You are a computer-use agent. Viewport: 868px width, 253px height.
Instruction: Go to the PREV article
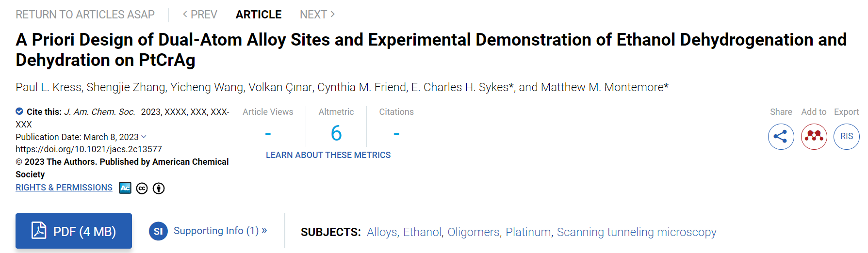(200, 15)
